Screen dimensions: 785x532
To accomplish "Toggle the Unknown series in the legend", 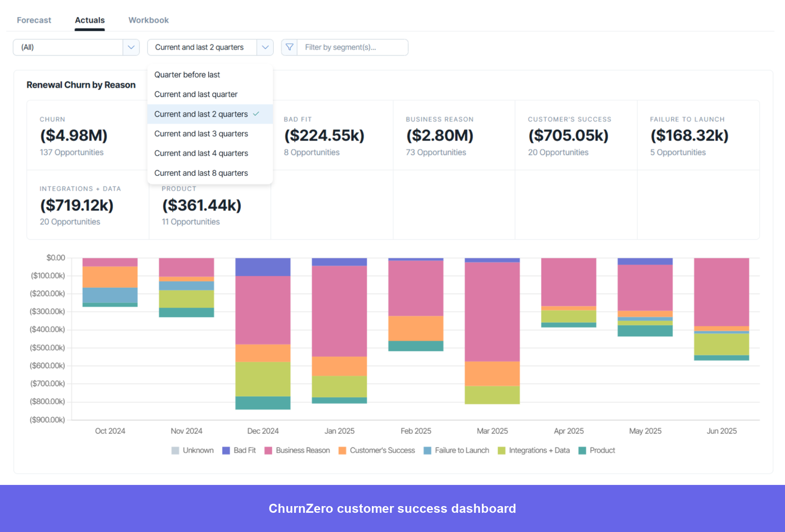I will 174,450.
